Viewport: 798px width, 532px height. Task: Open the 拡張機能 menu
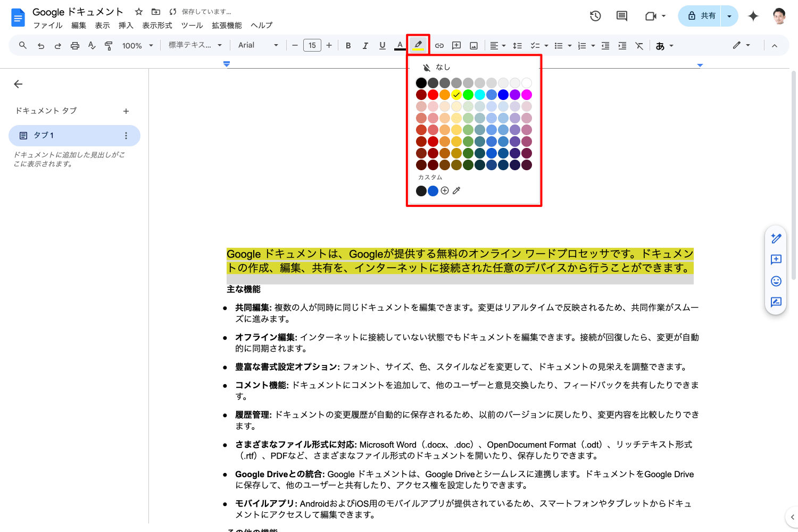(x=227, y=26)
